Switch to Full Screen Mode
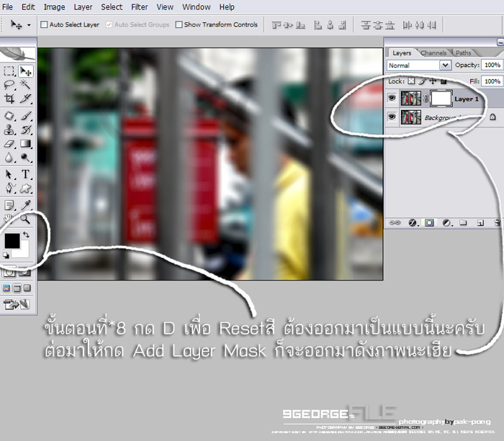 tap(27, 288)
